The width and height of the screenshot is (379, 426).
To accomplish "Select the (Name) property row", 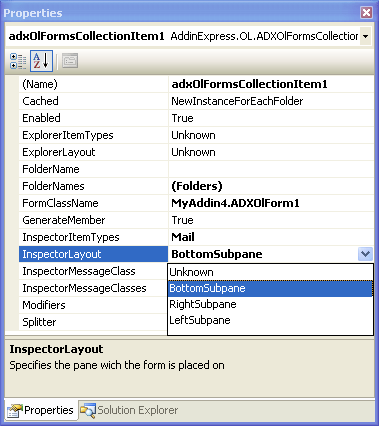I will 93,84.
